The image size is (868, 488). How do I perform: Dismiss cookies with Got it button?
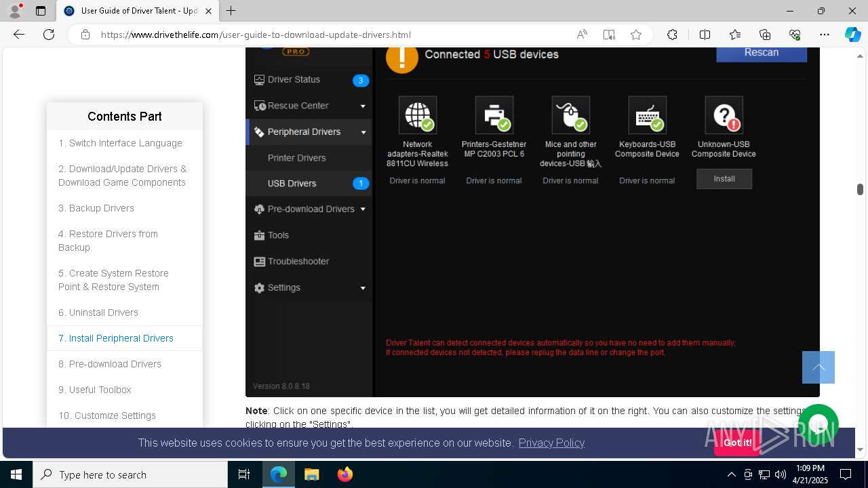coord(737,443)
